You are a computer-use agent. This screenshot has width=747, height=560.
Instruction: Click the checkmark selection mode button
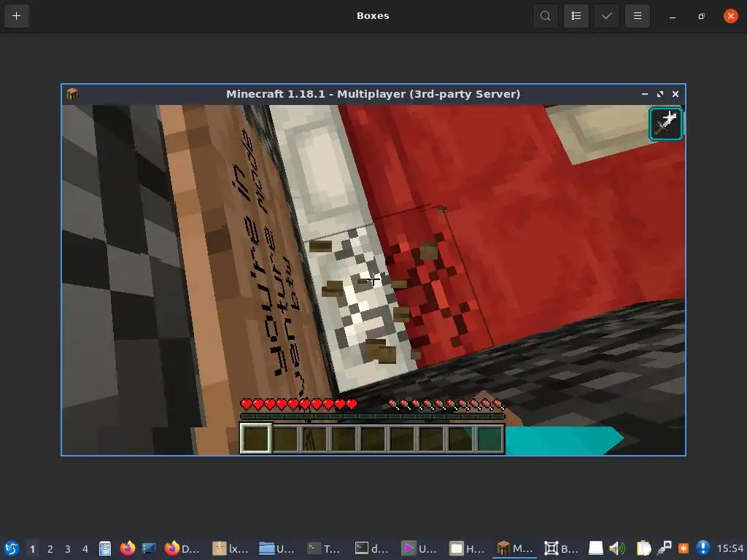pos(606,16)
